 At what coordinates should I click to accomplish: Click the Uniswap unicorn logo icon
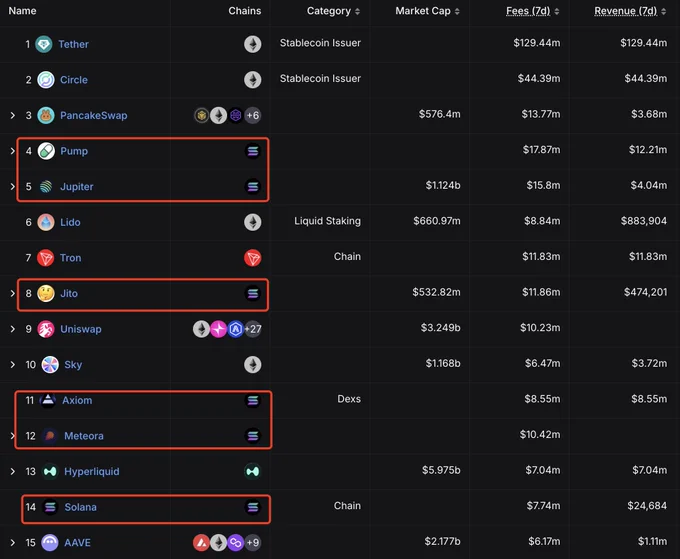tap(46, 329)
